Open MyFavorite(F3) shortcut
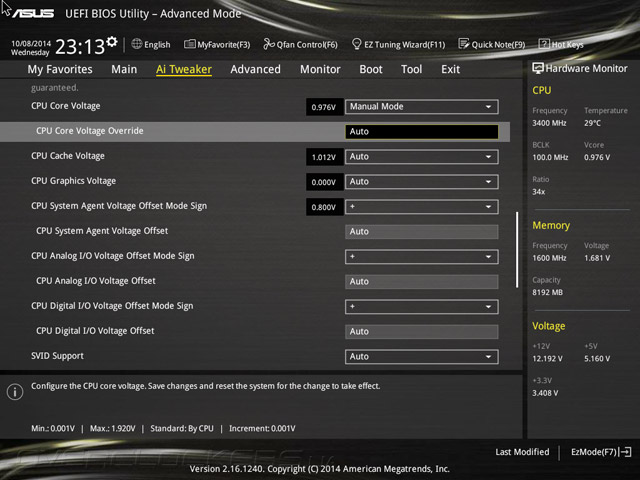Screen dimensions: 640x480 tap(217, 44)
